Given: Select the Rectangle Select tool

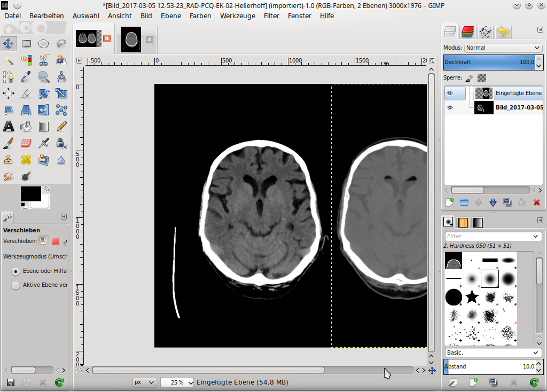Looking at the screenshot, I should (26, 44).
